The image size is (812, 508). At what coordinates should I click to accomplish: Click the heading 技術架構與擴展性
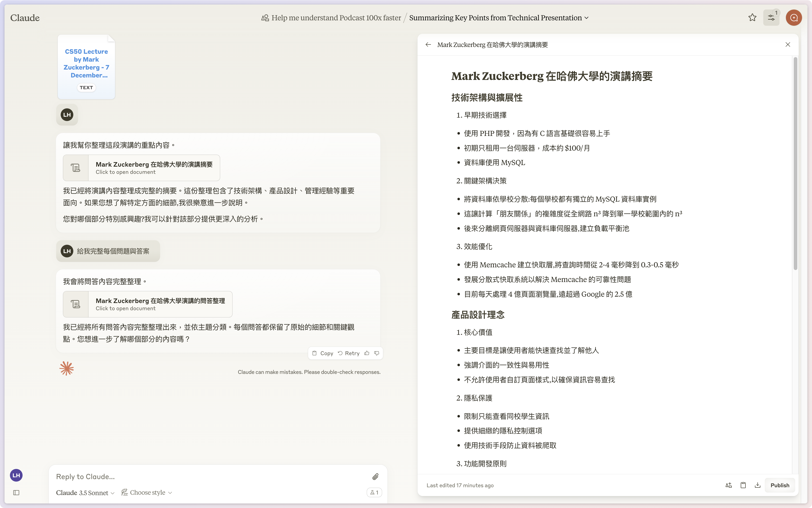point(487,98)
